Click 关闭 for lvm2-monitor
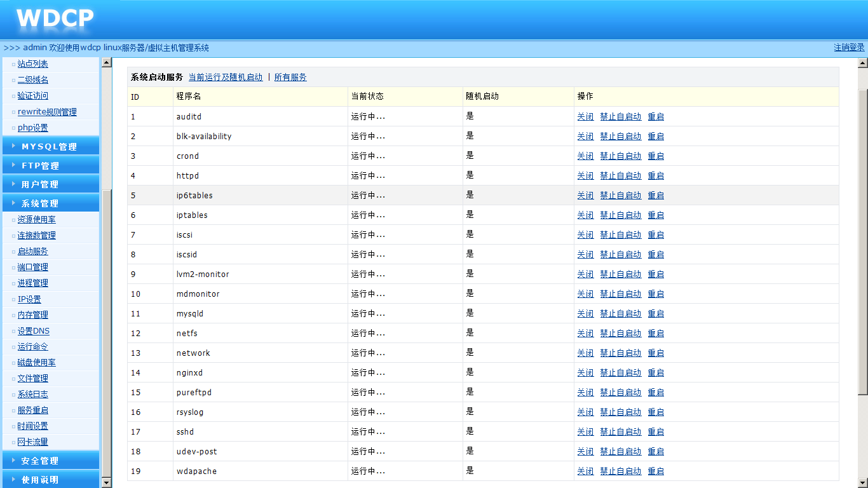 585,274
